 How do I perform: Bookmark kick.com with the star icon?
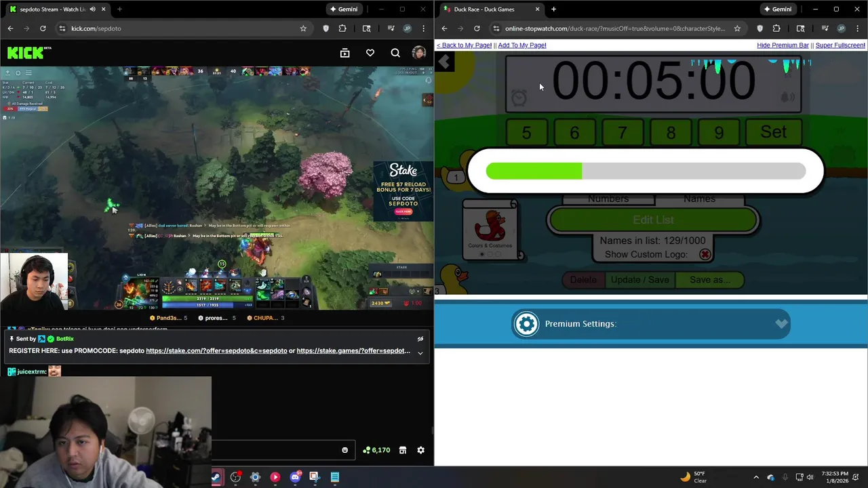(303, 28)
